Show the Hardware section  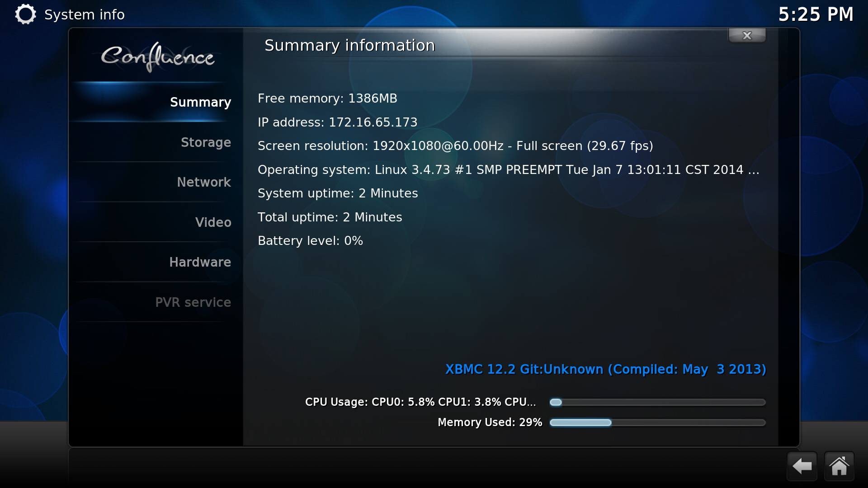(x=156, y=262)
